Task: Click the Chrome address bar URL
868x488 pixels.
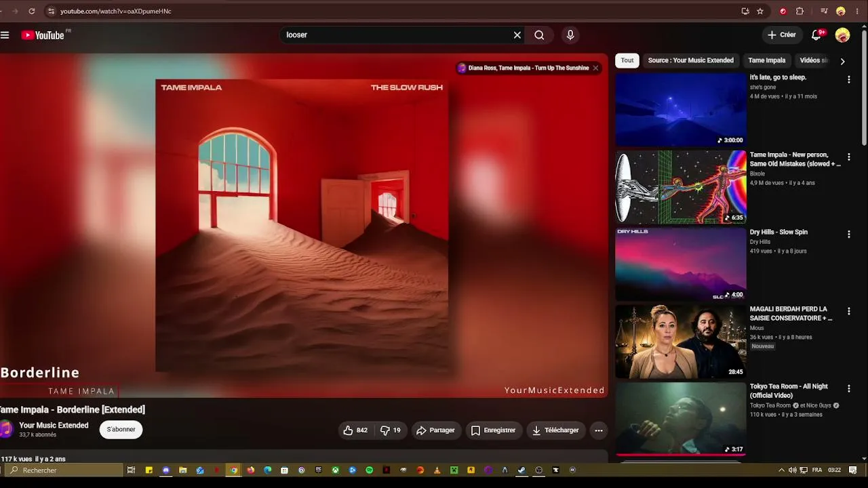Action: (116, 12)
